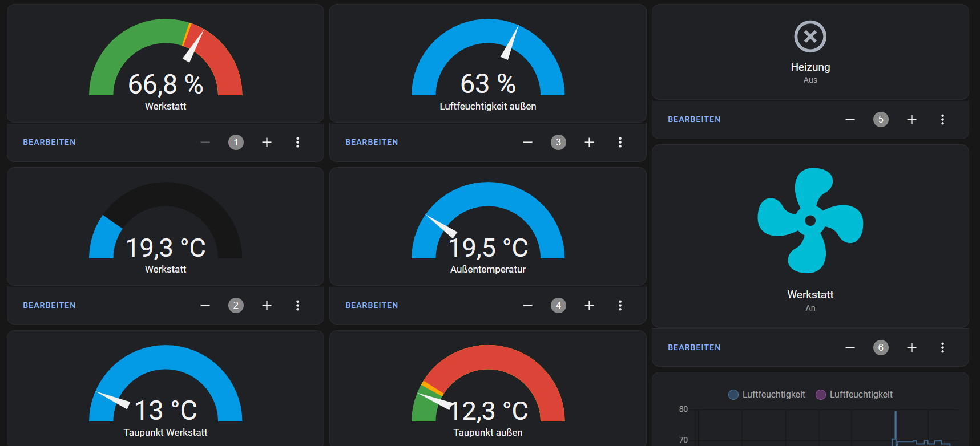The width and height of the screenshot is (980, 446).
Task: Decrease position of card 3 with minus
Action: 528,142
